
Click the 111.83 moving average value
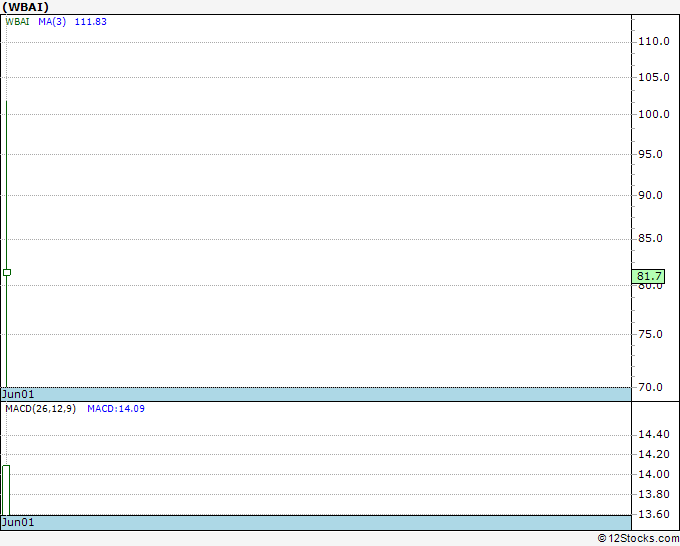pos(91,22)
